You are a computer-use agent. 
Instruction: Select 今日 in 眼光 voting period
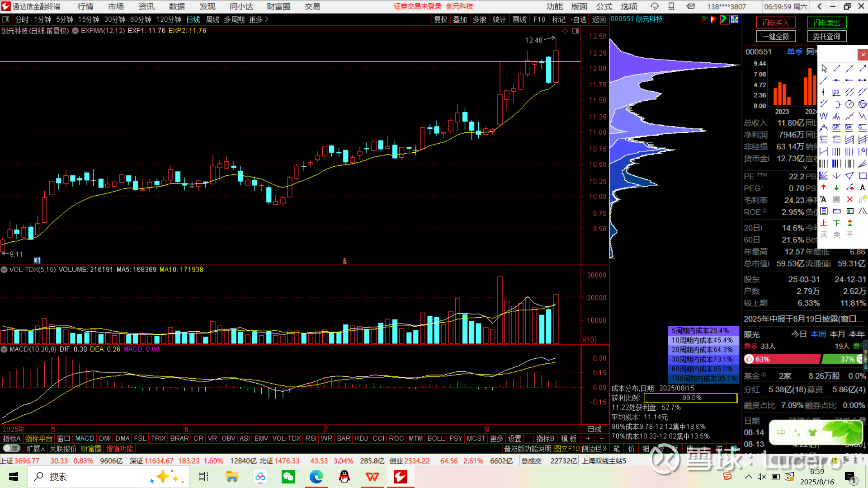(x=799, y=334)
